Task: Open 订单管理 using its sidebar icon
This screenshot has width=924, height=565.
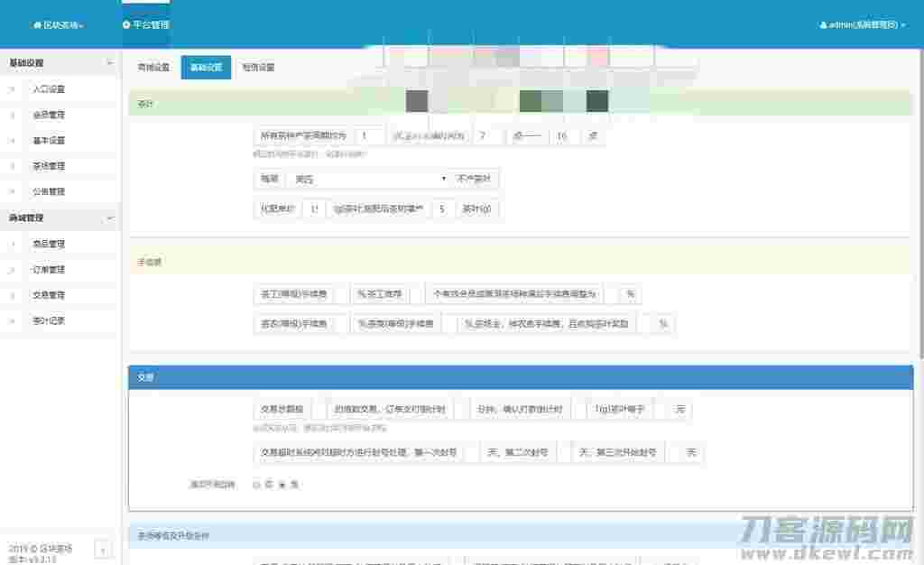Action: (x=13, y=269)
